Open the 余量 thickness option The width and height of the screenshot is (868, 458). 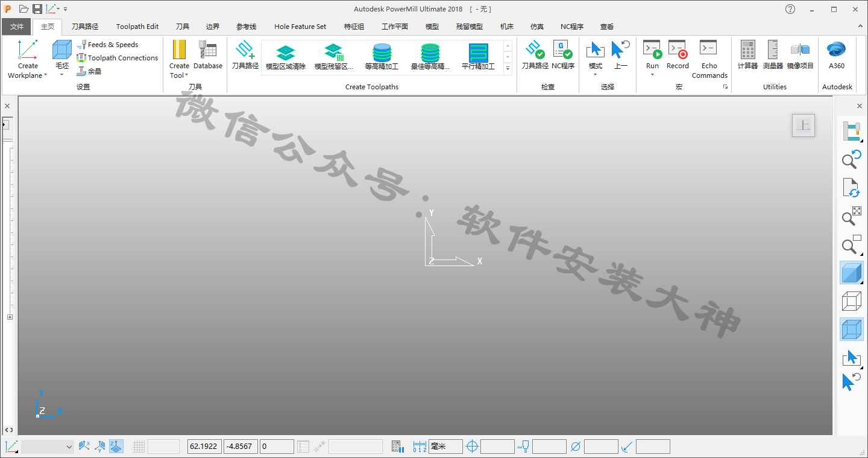tap(89, 71)
